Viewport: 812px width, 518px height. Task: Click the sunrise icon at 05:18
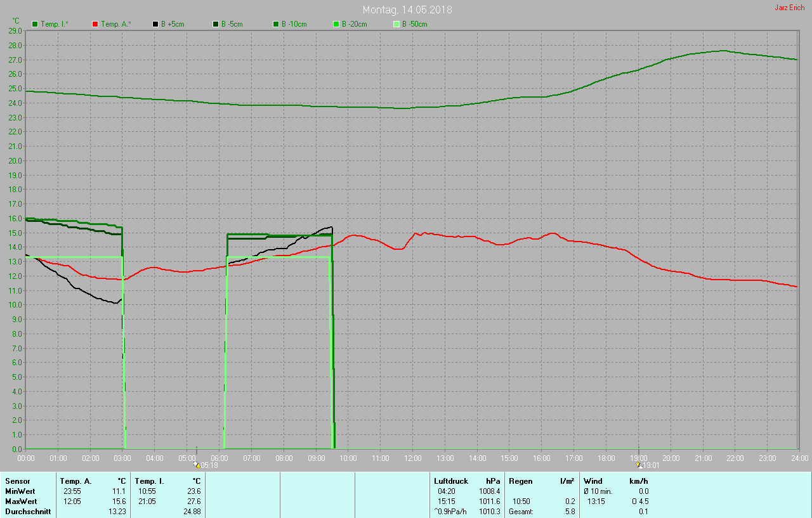(x=197, y=465)
